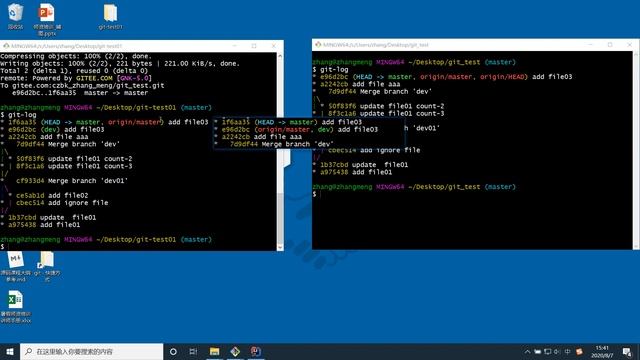The height and width of the screenshot is (360, 640).
Task: Click the left terminal scrollbar thumb
Action: 280,218
